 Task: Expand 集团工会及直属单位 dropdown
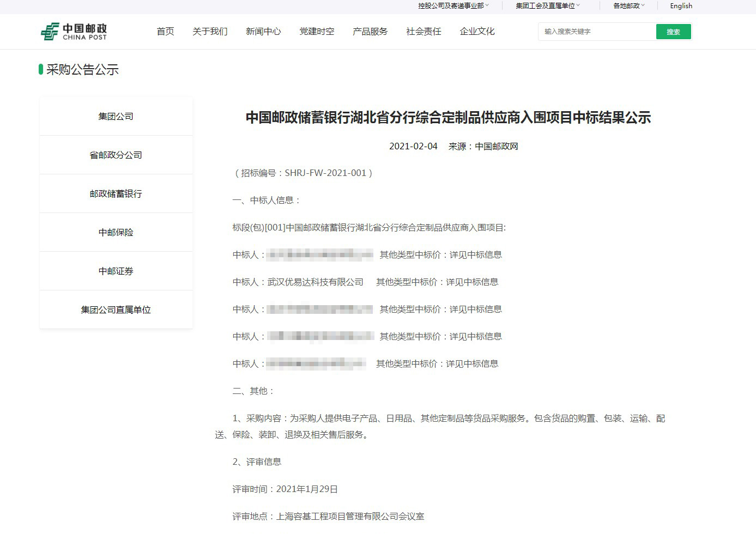[x=547, y=6]
